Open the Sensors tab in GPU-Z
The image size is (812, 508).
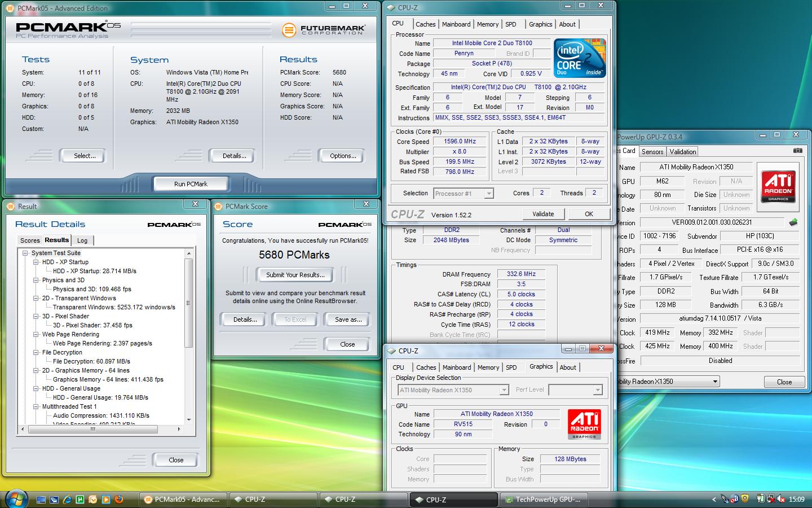[652, 152]
